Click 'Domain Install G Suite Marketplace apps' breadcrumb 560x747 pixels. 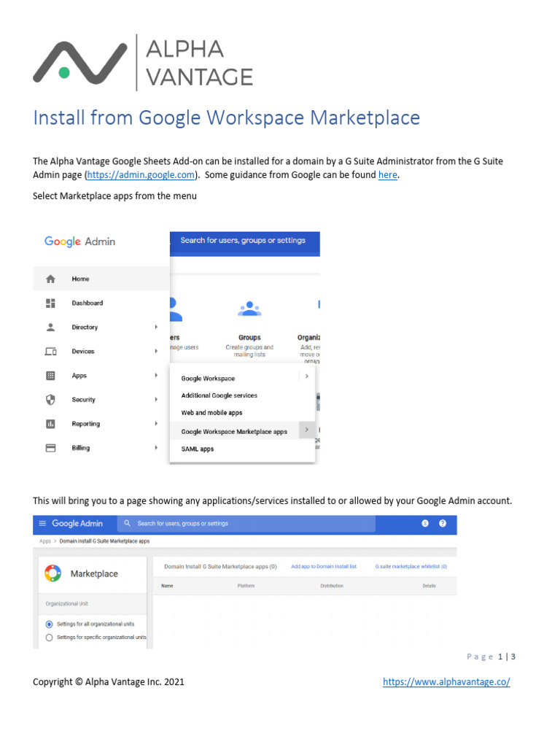point(104,541)
